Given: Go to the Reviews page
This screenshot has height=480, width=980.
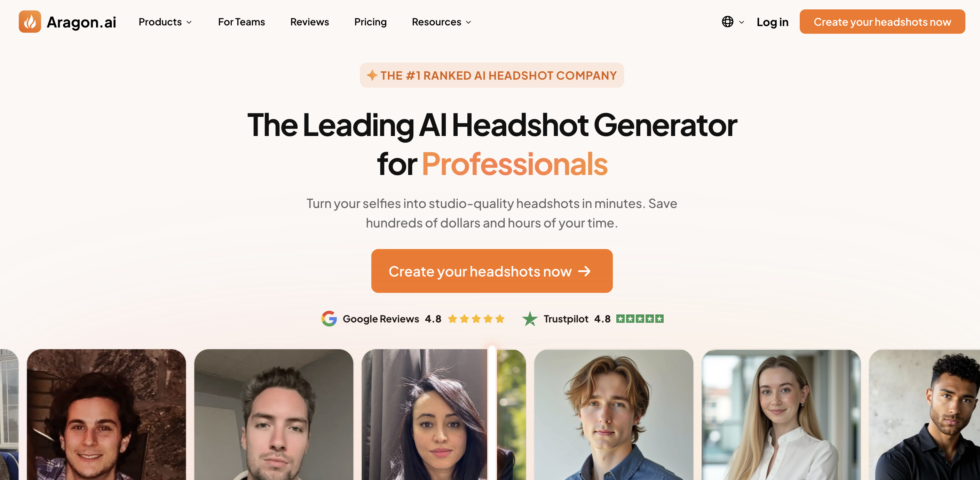Looking at the screenshot, I should point(309,22).
